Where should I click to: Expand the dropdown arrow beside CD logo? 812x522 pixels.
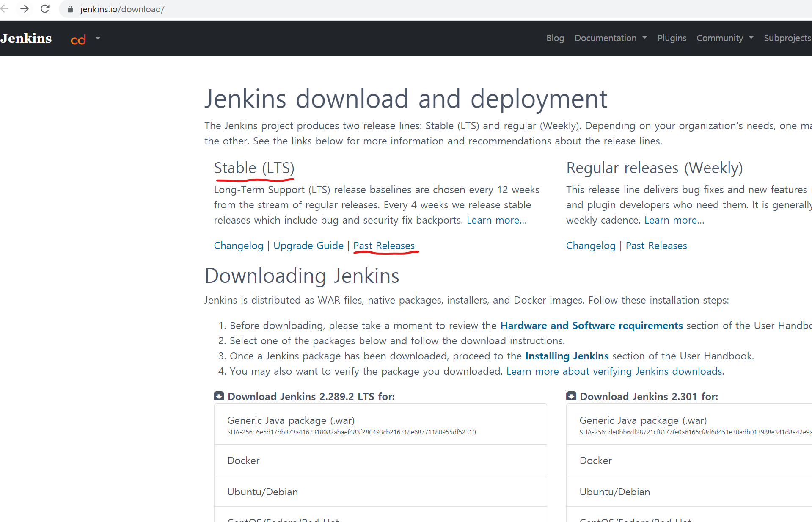(x=98, y=38)
